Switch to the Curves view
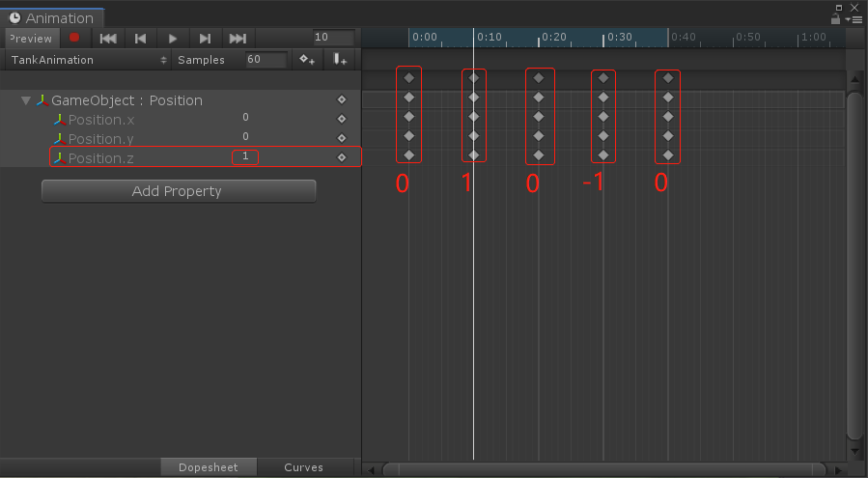 pos(304,467)
